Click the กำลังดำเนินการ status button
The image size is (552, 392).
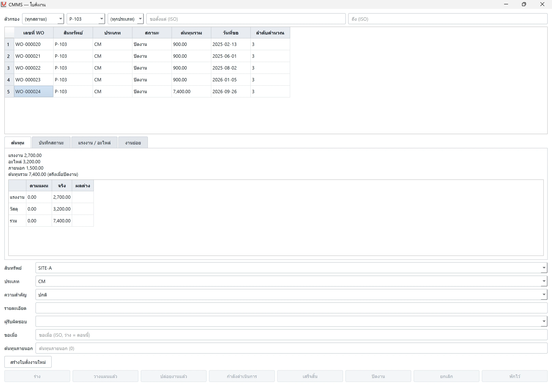[242, 376]
